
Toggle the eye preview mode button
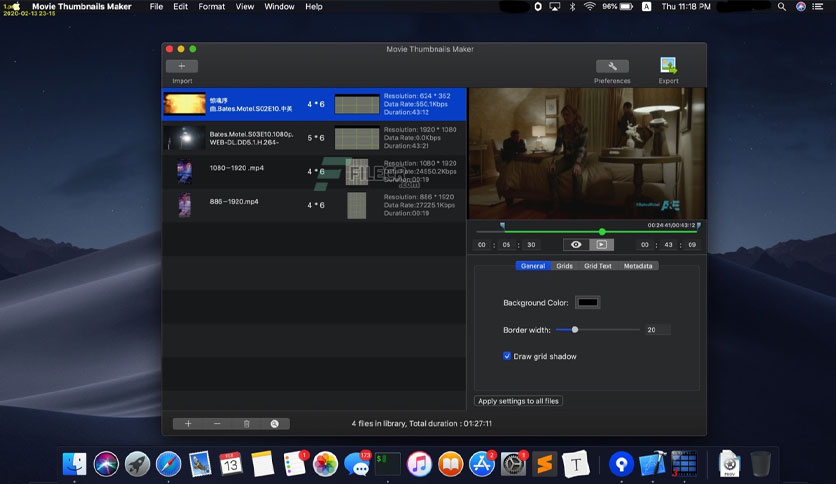tap(576, 245)
